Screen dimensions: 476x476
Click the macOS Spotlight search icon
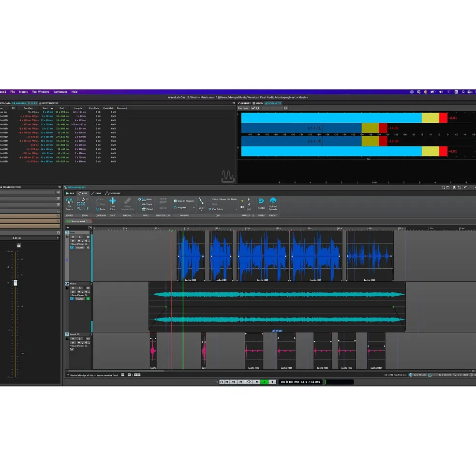point(463,92)
